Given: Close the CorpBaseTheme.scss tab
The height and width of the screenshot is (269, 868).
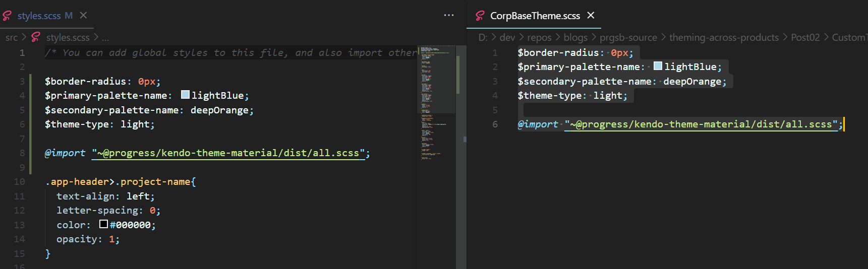Looking at the screenshot, I should (591, 16).
